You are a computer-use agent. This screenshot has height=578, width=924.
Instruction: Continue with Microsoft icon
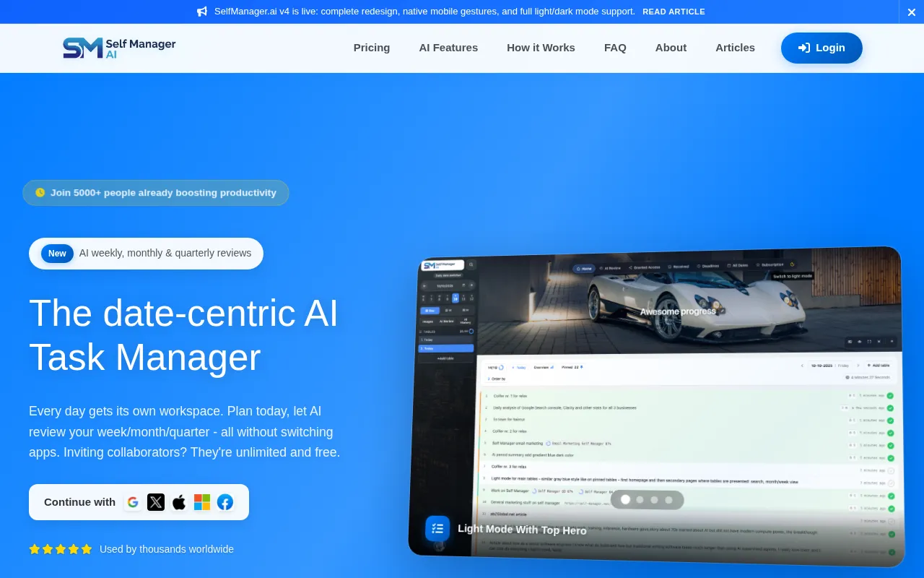[202, 502]
